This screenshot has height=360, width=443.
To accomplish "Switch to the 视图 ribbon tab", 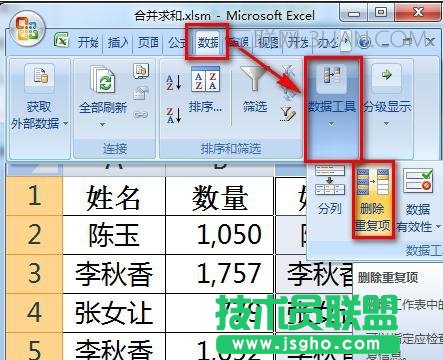I will pyautogui.click(x=269, y=42).
